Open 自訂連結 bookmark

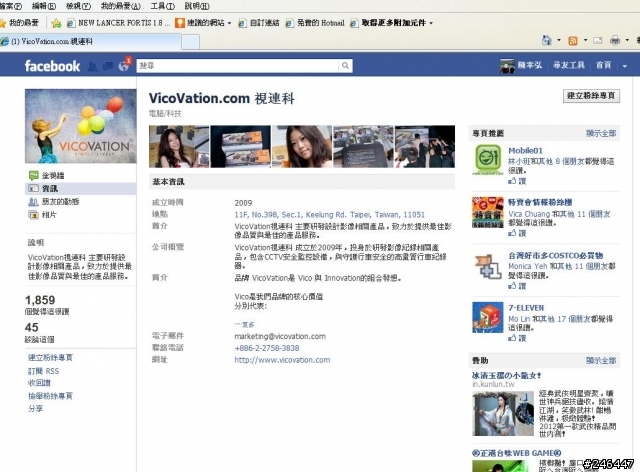tap(259, 23)
